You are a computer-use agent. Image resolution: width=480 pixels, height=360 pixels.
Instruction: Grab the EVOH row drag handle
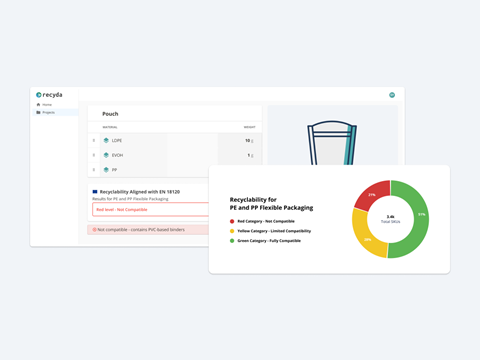94,155
